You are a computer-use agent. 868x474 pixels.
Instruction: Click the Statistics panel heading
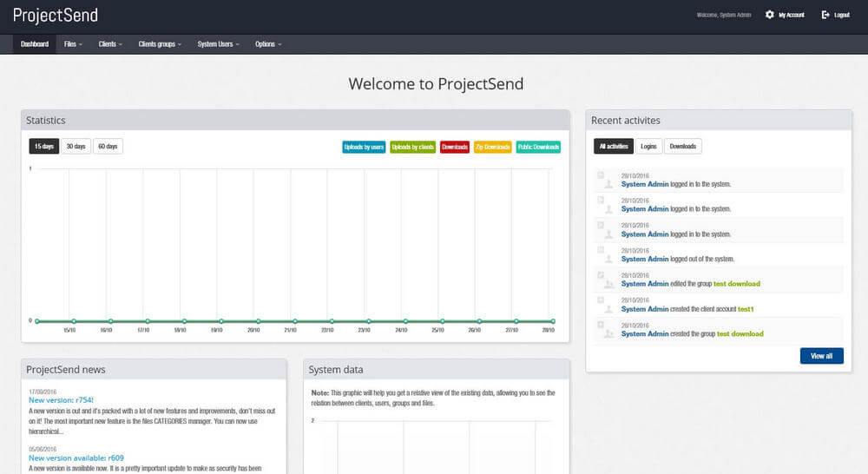[x=45, y=120]
